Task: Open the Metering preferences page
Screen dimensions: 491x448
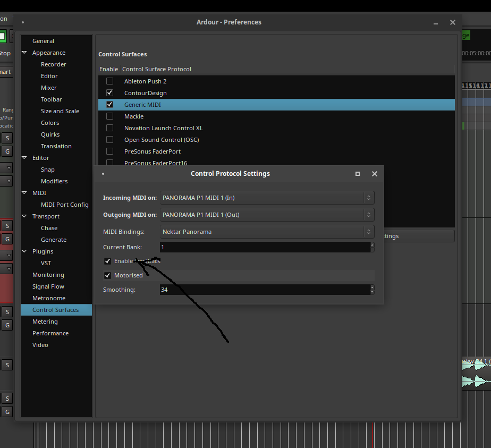Action: (45, 322)
